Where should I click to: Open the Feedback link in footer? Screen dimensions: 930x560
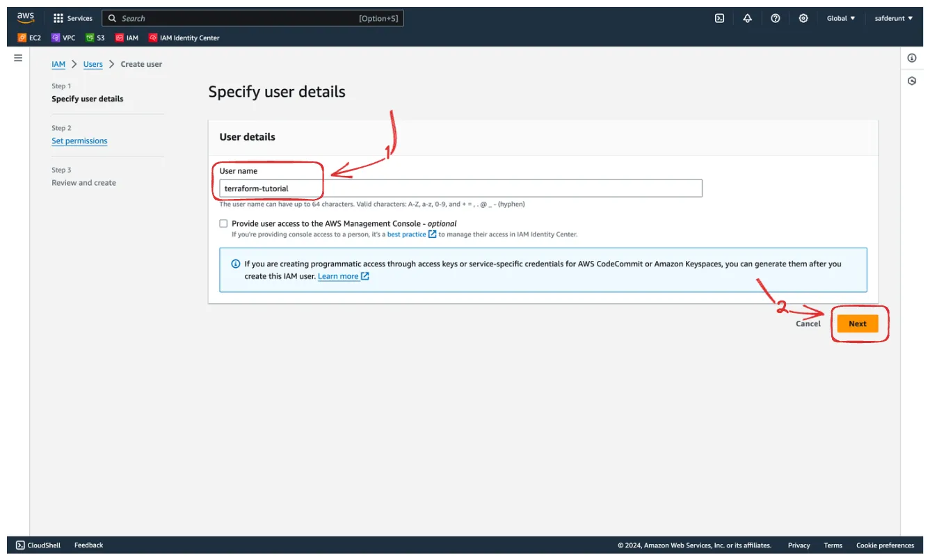click(x=88, y=546)
